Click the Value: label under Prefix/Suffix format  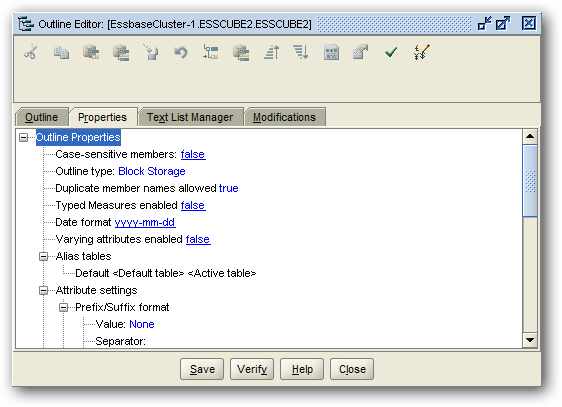click(110, 324)
